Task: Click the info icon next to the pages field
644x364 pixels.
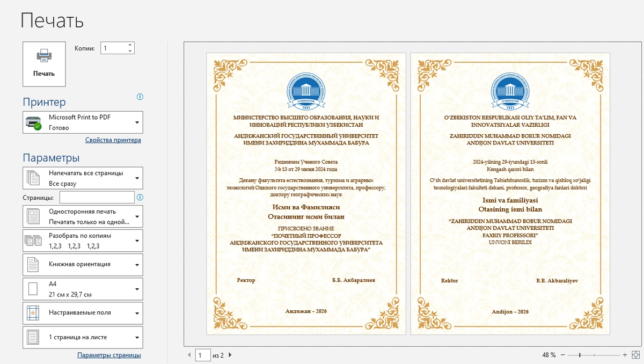Action: [x=140, y=197]
